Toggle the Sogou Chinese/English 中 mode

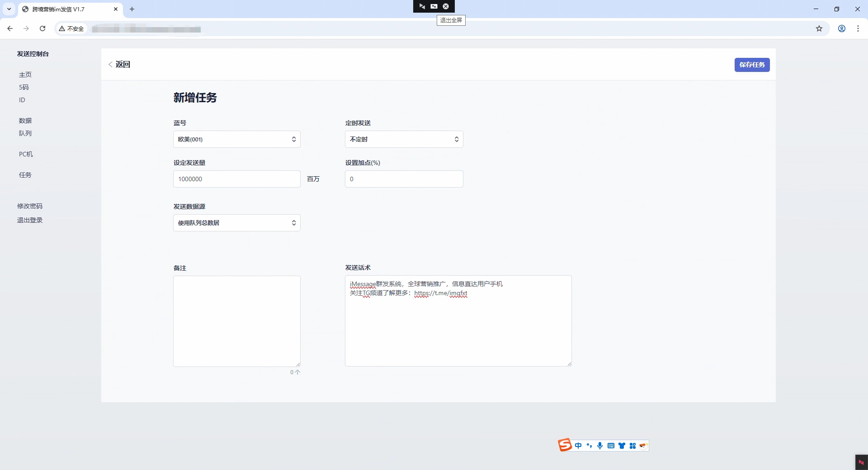click(578, 446)
